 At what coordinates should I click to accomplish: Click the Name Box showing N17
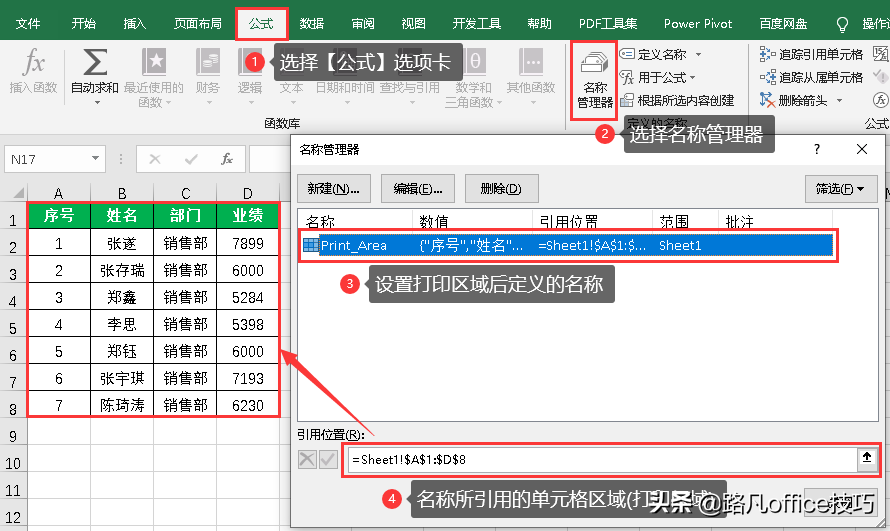pyautogui.click(x=47, y=159)
